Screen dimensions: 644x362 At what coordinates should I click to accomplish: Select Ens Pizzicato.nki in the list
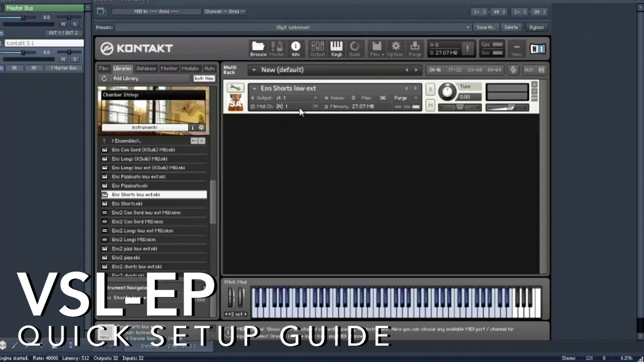(x=153, y=186)
